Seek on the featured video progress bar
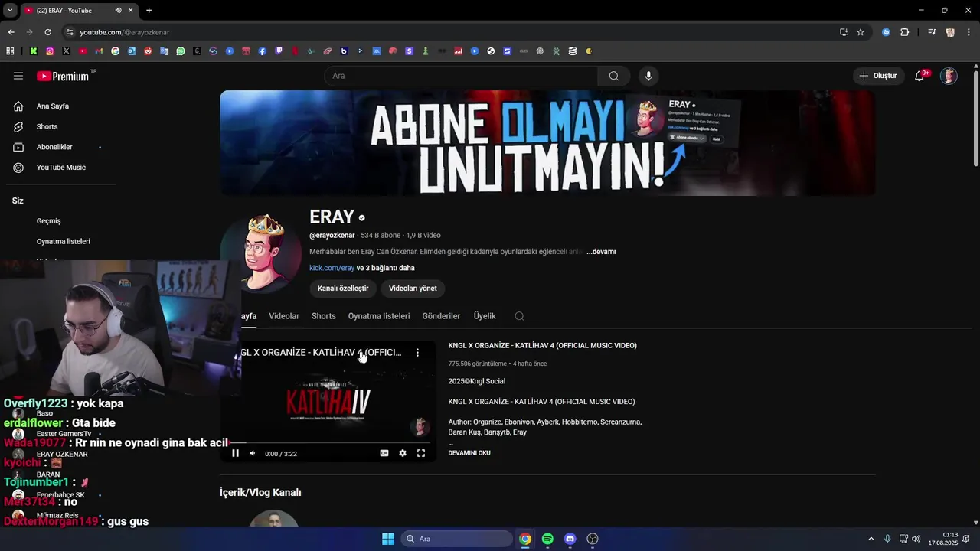 (x=328, y=442)
